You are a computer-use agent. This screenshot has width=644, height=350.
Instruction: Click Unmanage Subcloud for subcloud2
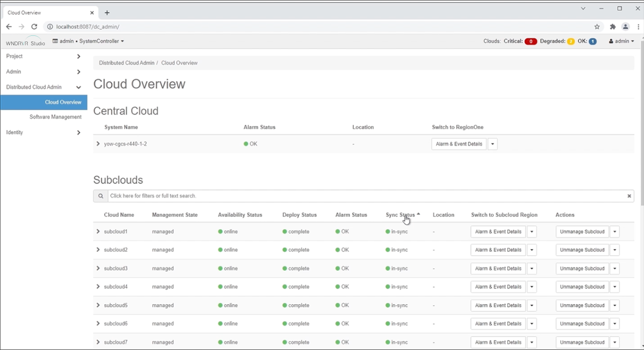pyautogui.click(x=582, y=250)
